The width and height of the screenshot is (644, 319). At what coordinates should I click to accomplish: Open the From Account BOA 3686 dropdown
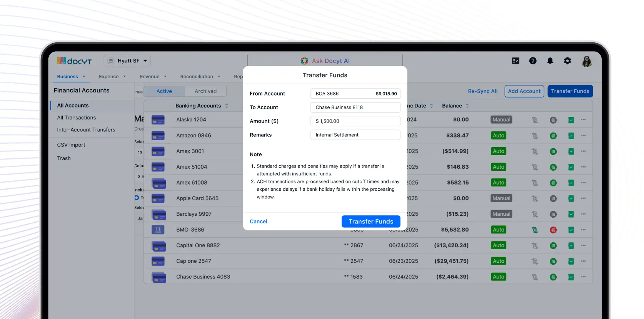355,94
